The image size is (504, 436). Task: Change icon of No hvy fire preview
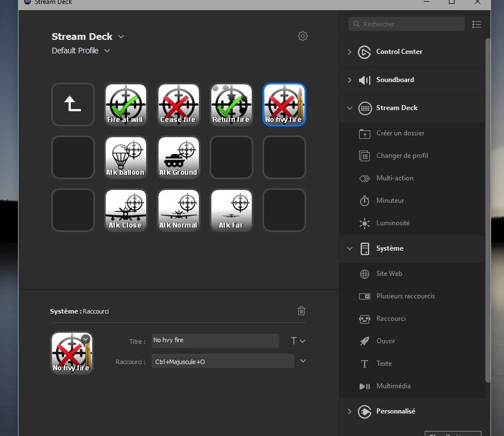[x=86, y=339]
